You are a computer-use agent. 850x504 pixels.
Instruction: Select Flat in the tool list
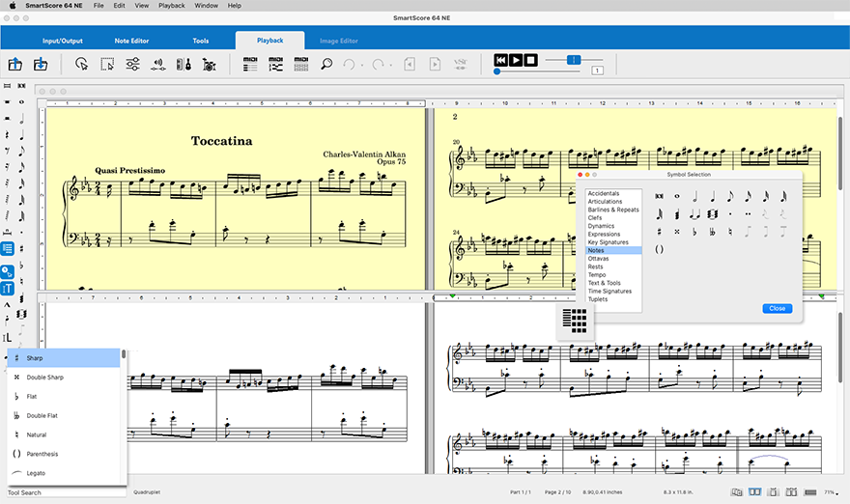[x=64, y=396]
